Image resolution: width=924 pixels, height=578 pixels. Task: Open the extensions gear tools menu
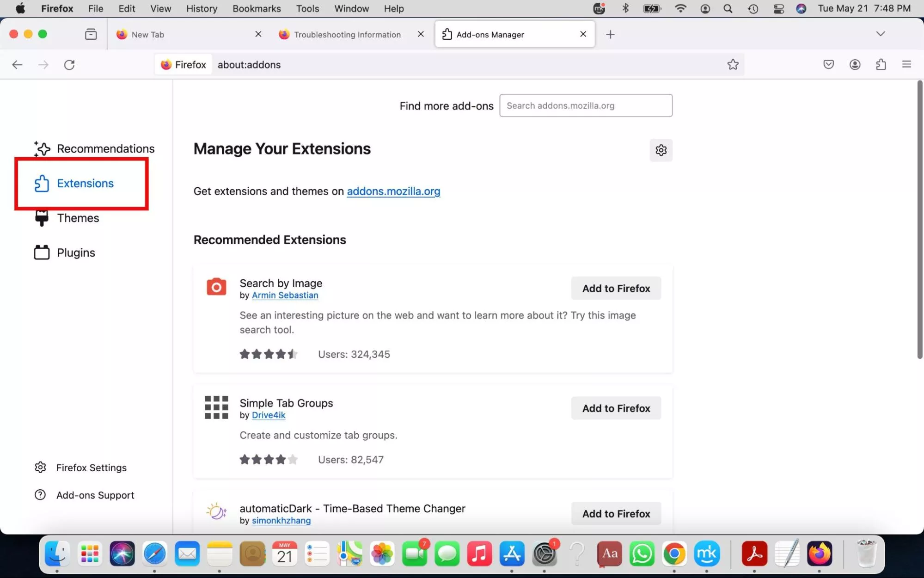661,150
